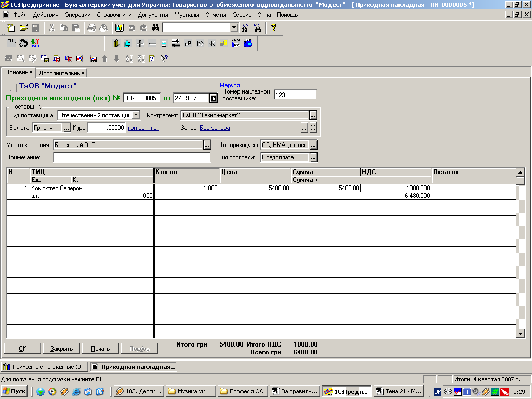Open the Вид торговли selection ellipsis button
The height and width of the screenshot is (399, 532).
click(x=313, y=157)
